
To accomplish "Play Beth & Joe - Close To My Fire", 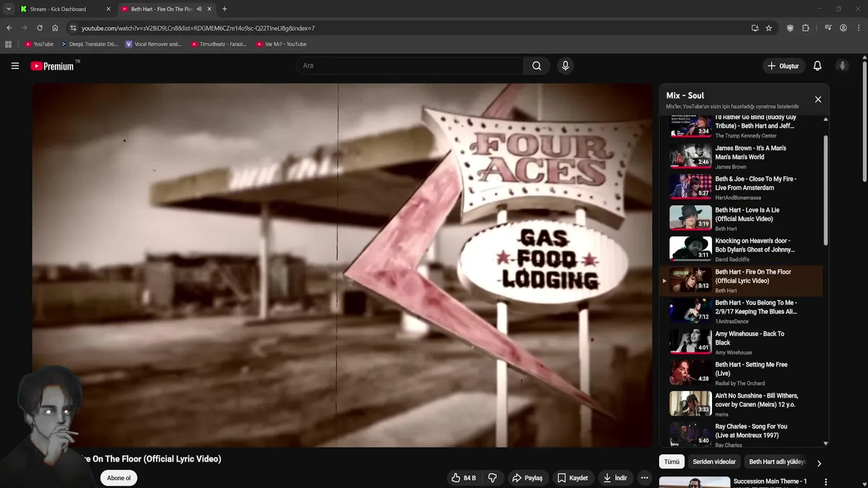I will tap(742, 188).
